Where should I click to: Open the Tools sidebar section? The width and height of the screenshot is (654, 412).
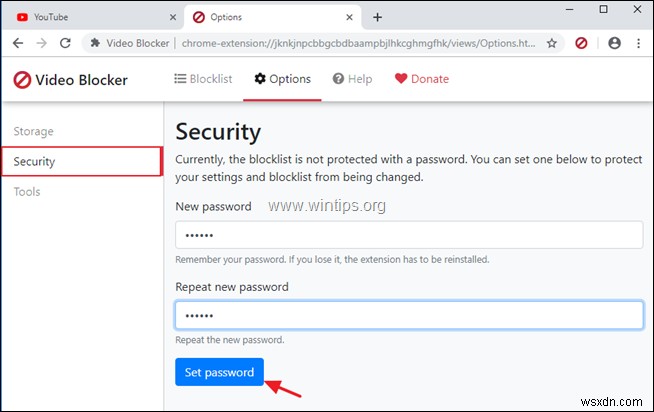tap(27, 191)
